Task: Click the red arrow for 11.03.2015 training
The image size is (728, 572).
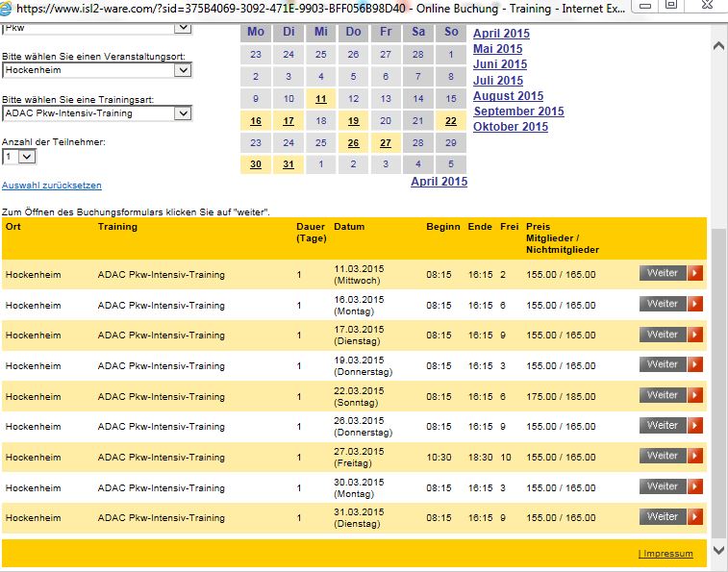Action: (695, 273)
